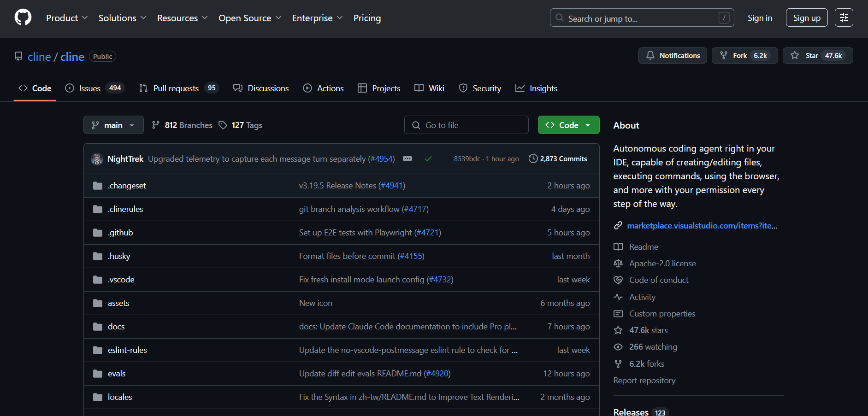Star the cline repository
Screen dimensions: 868x416
click(818, 56)
